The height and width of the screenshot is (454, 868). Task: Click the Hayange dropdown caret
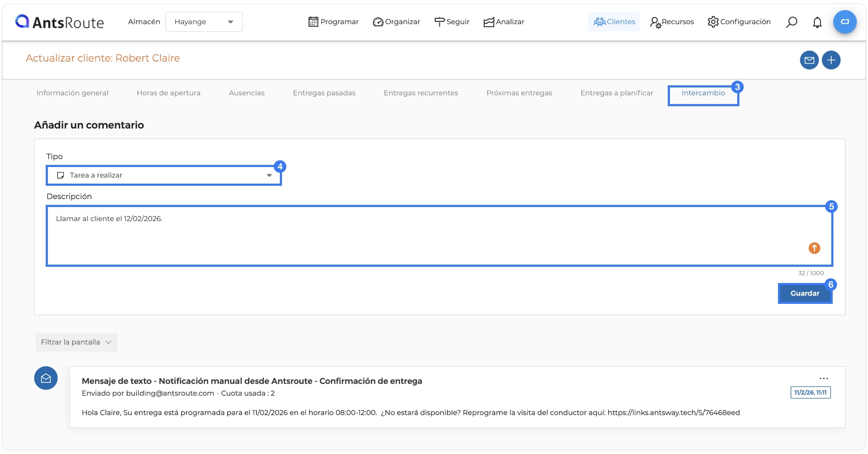pyautogui.click(x=231, y=22)
